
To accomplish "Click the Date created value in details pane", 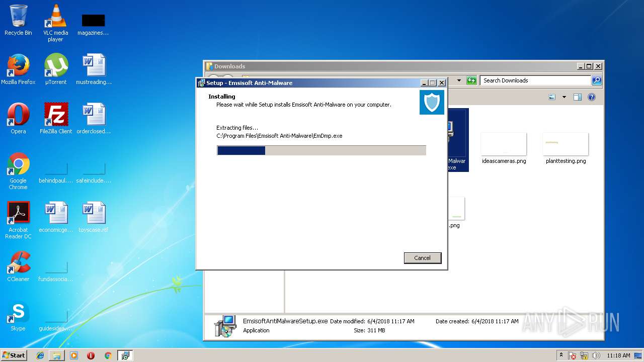I will [x=495, y=321].
